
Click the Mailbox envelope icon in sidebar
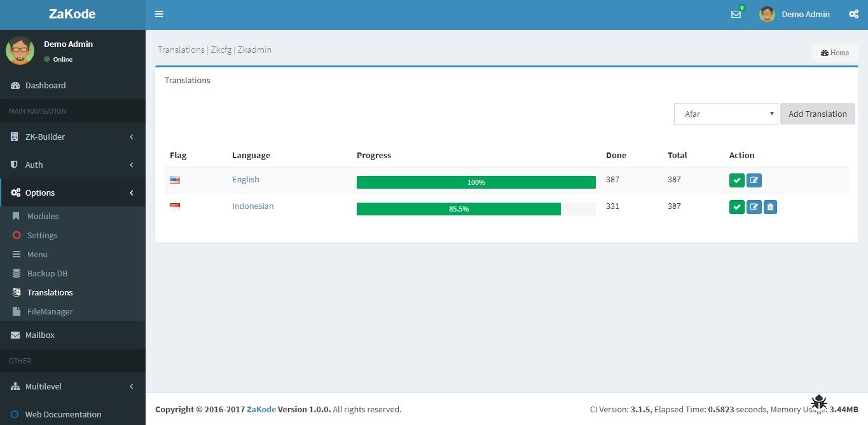(x=15, y=335)
